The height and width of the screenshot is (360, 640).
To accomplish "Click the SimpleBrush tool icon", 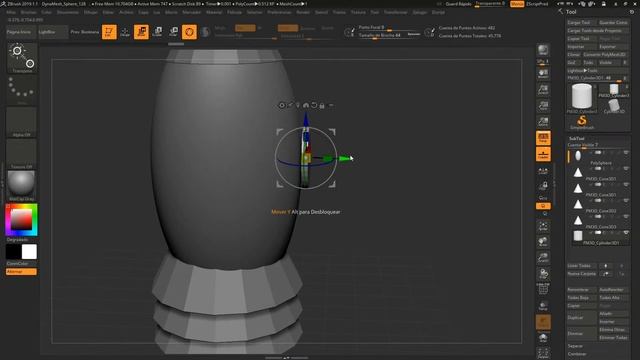I will tap(582, 122).
